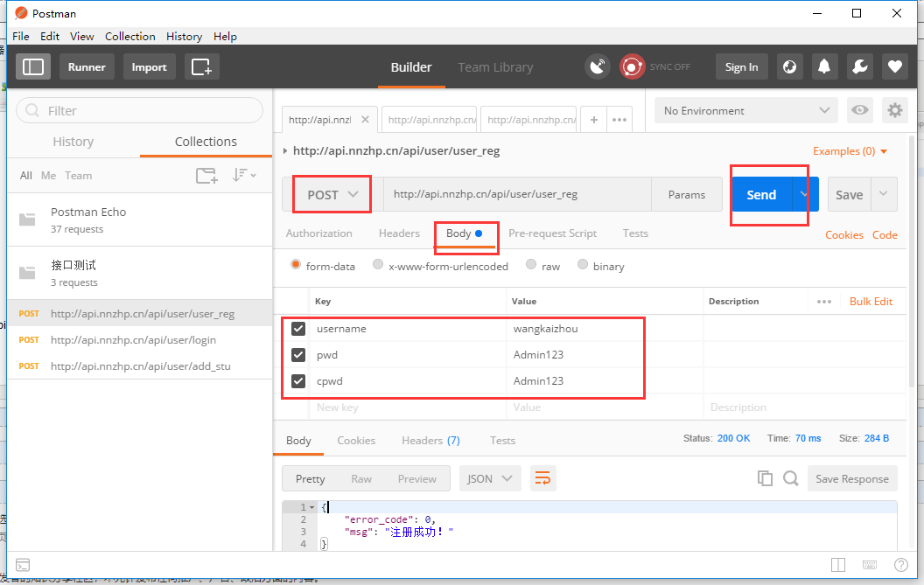924x585 pixels.
Task: Open the Pre-request Script tab
Action: pyautogui.click(x=552, y=233)
